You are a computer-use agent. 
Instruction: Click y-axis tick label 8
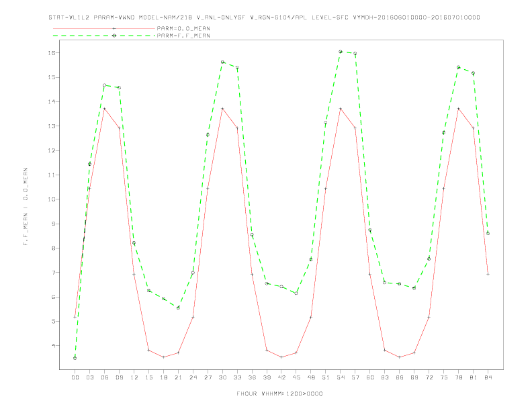click(53, 248)
